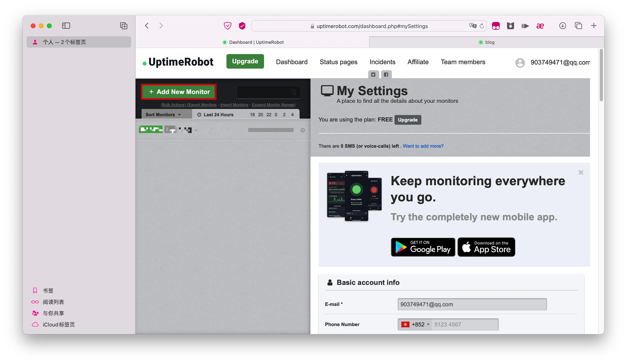Click the Add New Monitor button
This screenshot has width=627, height=364.
[x=179, y=92]
